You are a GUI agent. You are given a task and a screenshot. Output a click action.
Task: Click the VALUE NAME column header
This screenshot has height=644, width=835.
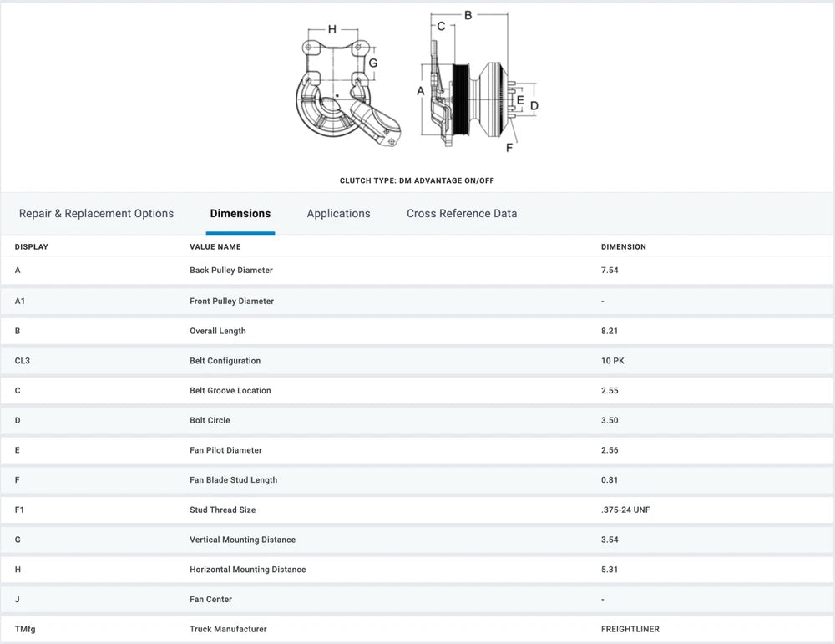215,247
